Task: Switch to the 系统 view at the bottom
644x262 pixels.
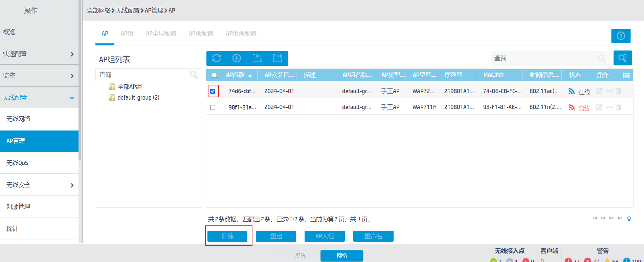Action: 300,256
